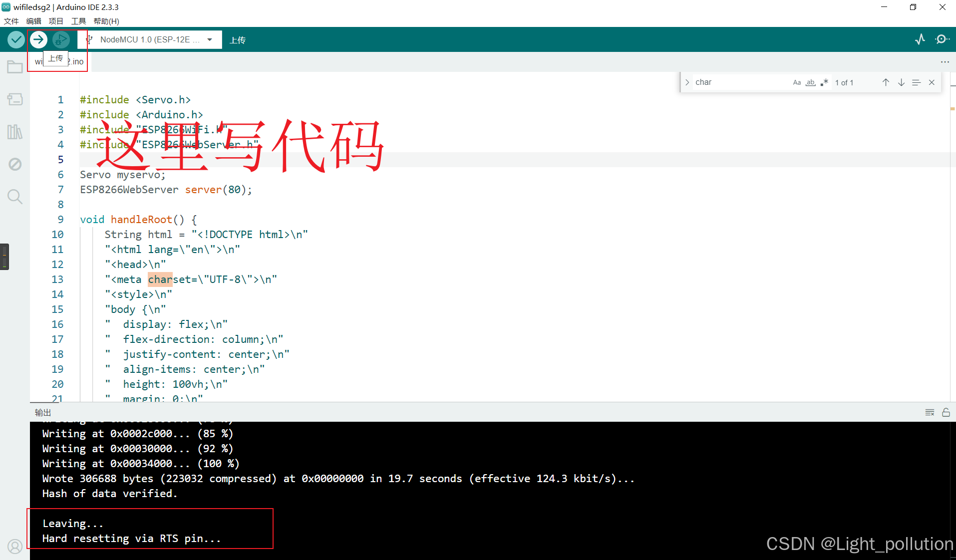Viewport: 956px width, 560px height.
Task: Click the highlighted char match on line 13
Action: [x=160, y=280]
